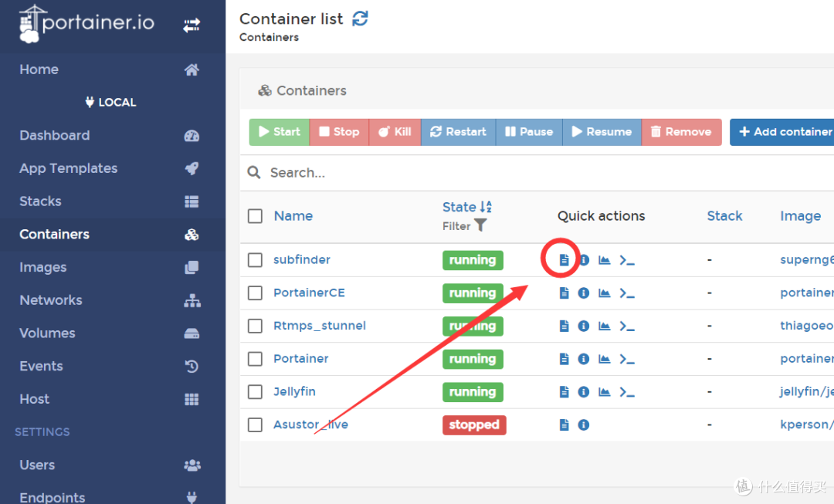Refresh the container list icon
The height and width of the screenshot is (504, 834).
(360, 19)
